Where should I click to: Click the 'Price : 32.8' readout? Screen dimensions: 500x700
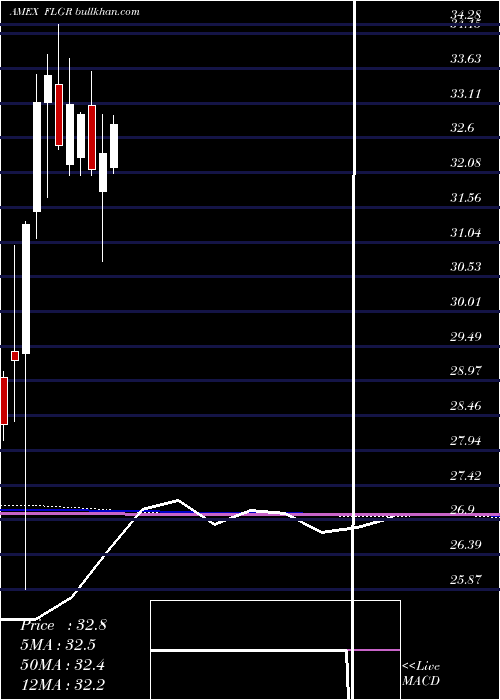[63, 625]
